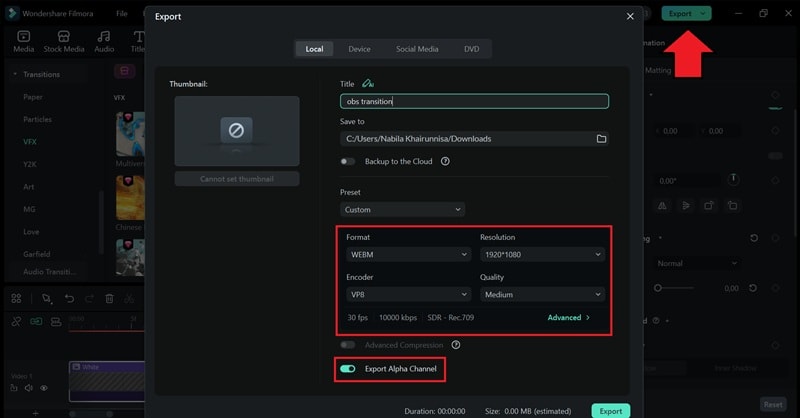The height and width of the screenshot is (418, 800).
Task: Click the undo icon in timeline toolbar
Action: [69, 299]
